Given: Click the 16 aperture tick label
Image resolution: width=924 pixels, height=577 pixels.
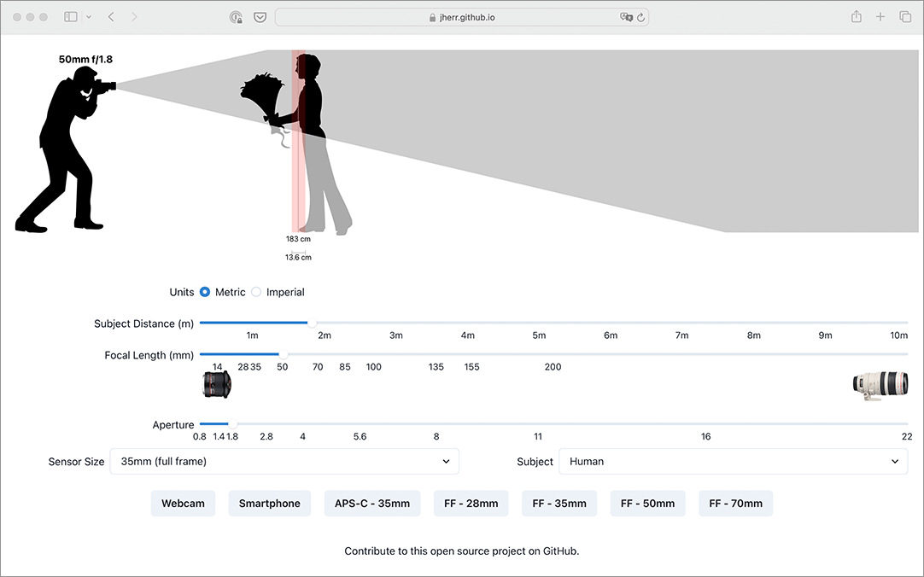Looking at the screenshot, I should point(706,437).
